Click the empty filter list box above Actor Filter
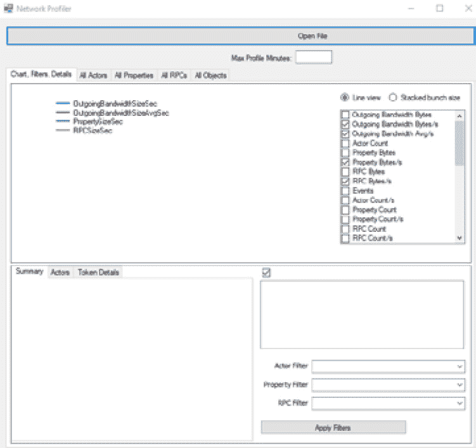Screen dimensions: 476x448 (362, 314)
